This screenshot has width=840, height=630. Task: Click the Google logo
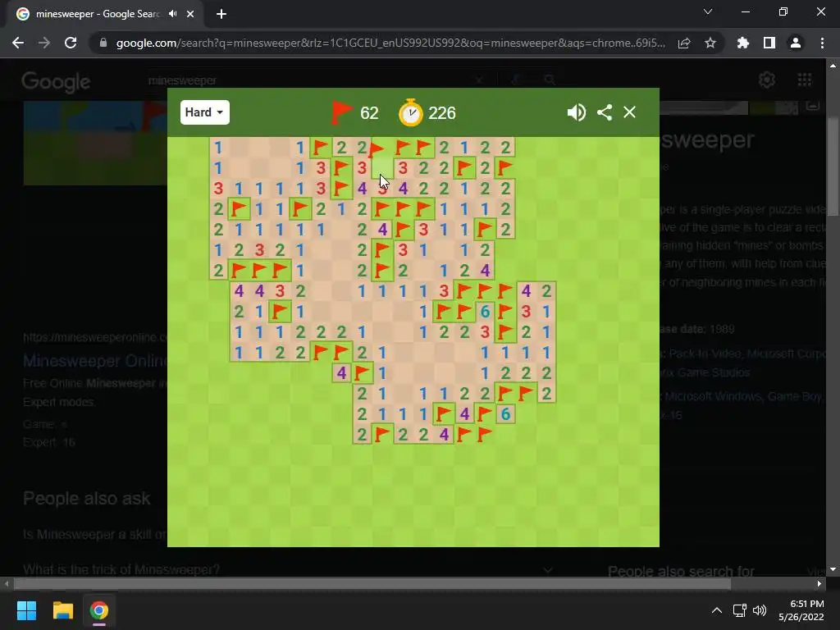[x=56, y=81]
